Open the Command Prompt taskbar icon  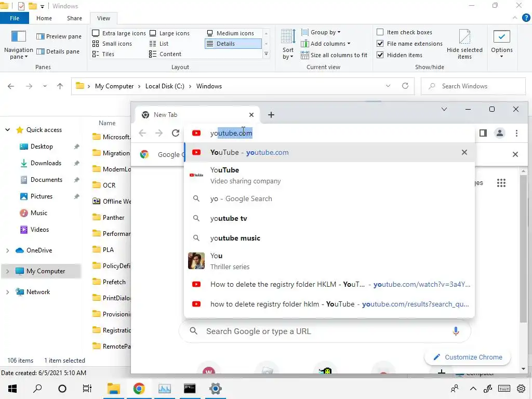[x=190, y=389]
